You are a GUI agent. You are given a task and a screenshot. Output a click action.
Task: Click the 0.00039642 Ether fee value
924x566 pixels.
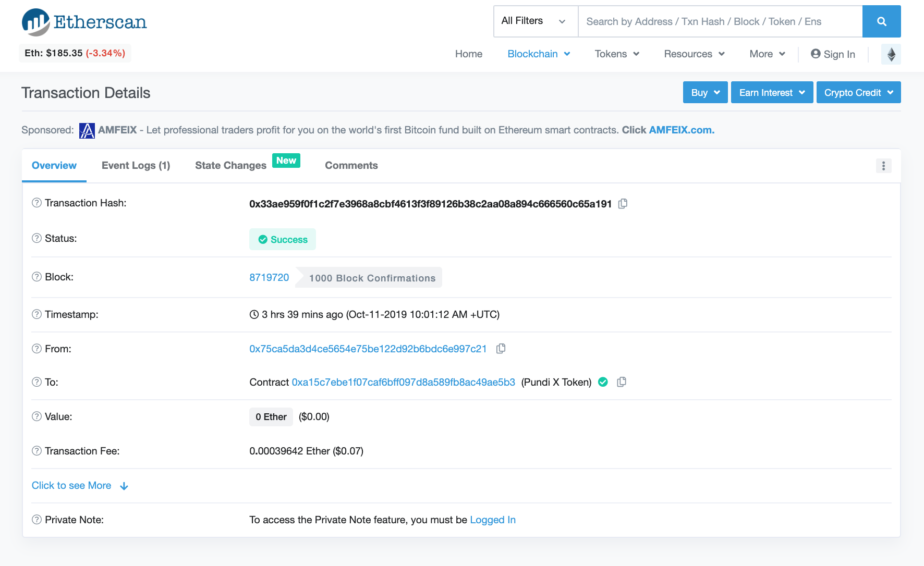tap(306, 451)
